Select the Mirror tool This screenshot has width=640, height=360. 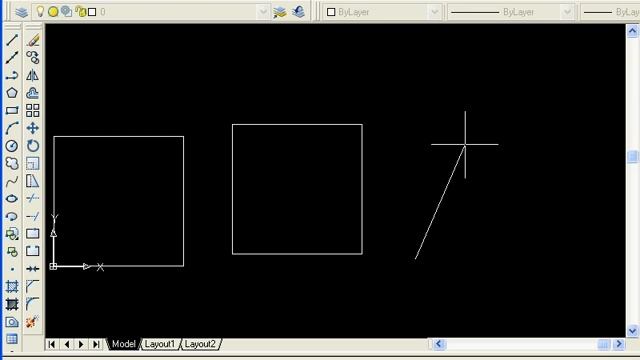(33, 76)
